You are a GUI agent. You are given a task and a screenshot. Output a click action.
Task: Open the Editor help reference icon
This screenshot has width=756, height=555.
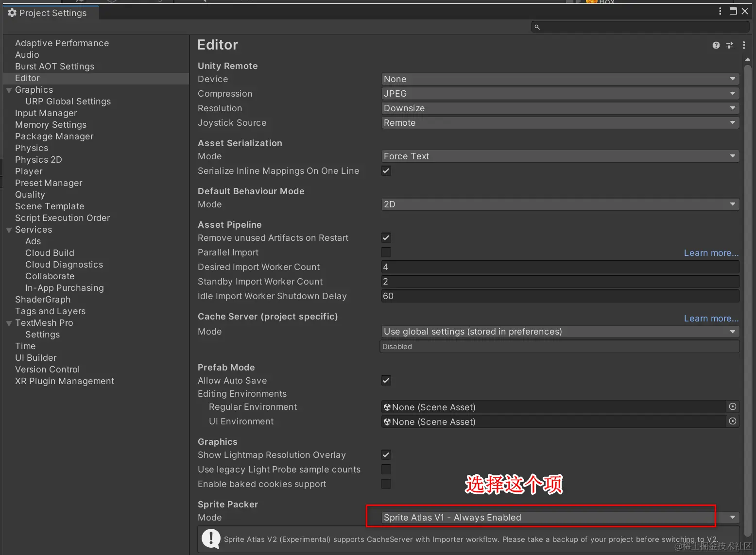[x=716, y=45]
